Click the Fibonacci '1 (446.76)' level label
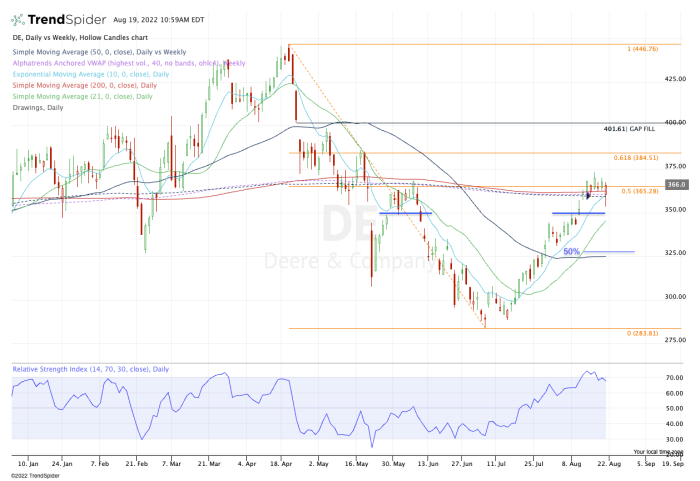 [x=642, y=49]
